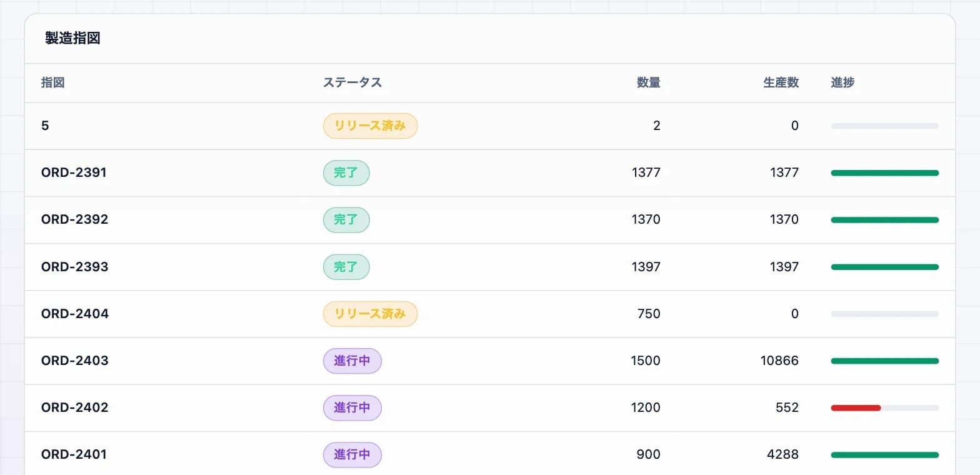Viewport: 980px width, 475px height.
Task: Click the 進行中 badge for ORD-2401
Action: (352, 454)
